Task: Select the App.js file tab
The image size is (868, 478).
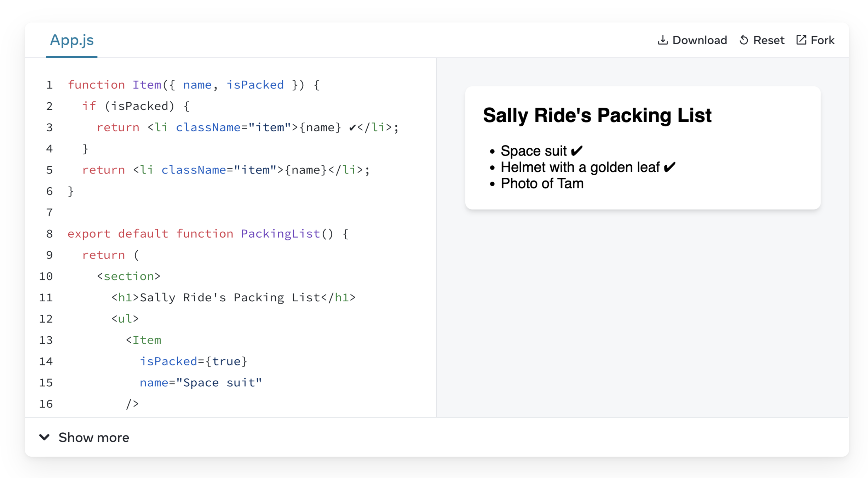Action: [x=72, y=40]
